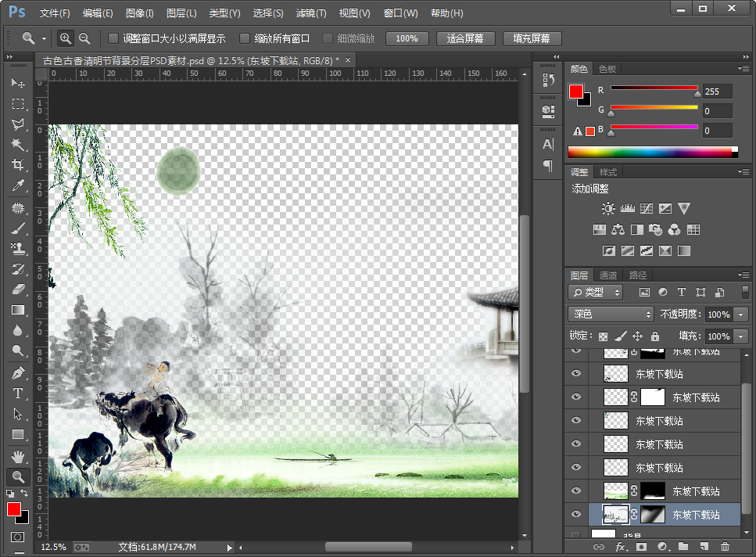Select the Horizontal Type tool
Screen dimensions: 756x557
click(18, 393)
